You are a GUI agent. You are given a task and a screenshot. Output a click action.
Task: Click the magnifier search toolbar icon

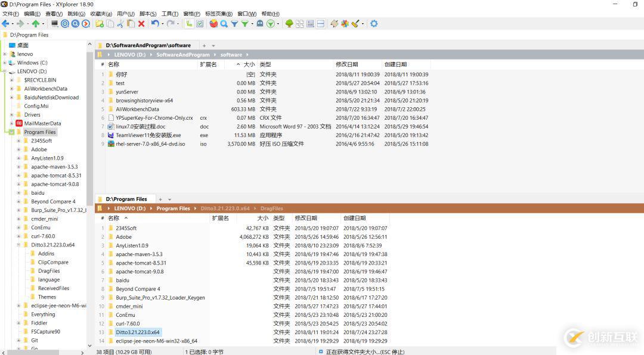tap(224, 24)
